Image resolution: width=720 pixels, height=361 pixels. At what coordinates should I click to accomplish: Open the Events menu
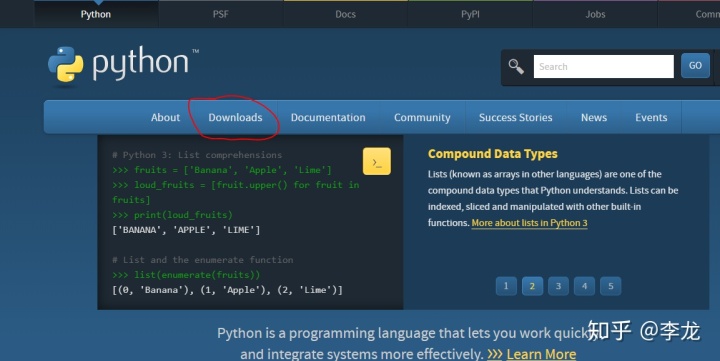point(651,118)
